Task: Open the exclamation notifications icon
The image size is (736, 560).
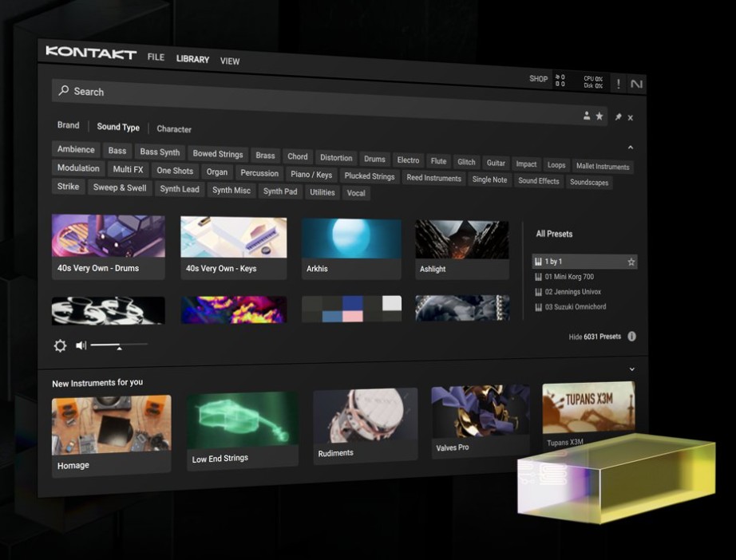Action: click(618, 84)
